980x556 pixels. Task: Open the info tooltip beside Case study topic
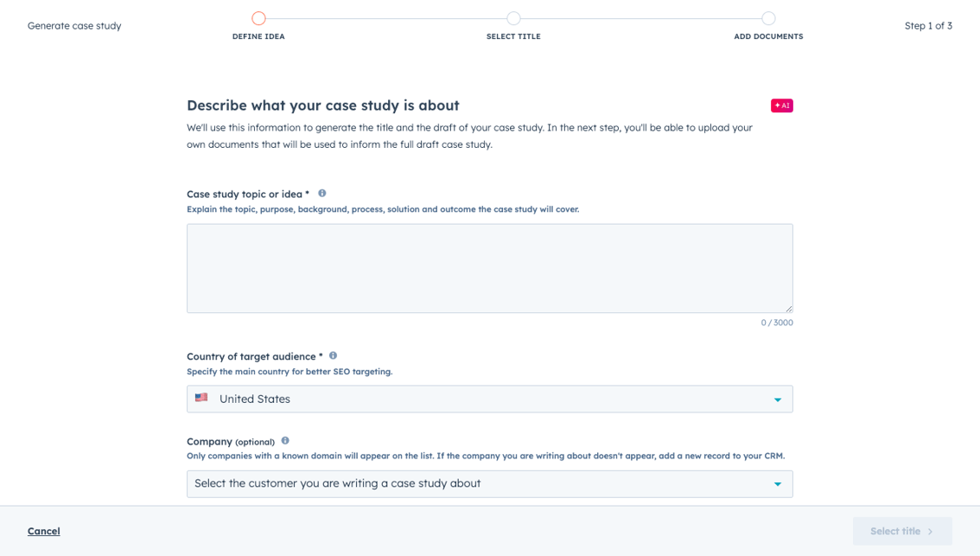[321, 193]
